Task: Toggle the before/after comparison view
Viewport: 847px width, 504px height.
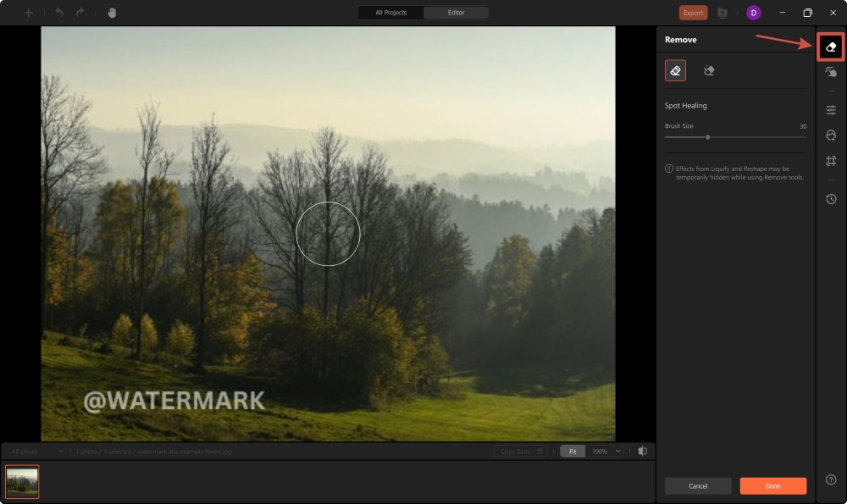Action: [645, 451]
